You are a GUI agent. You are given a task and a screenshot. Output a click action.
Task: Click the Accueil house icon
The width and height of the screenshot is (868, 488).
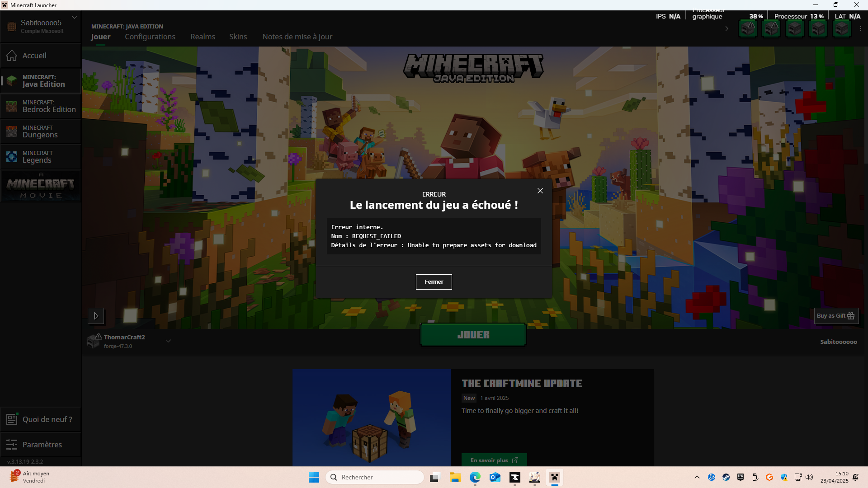[12, 56]
